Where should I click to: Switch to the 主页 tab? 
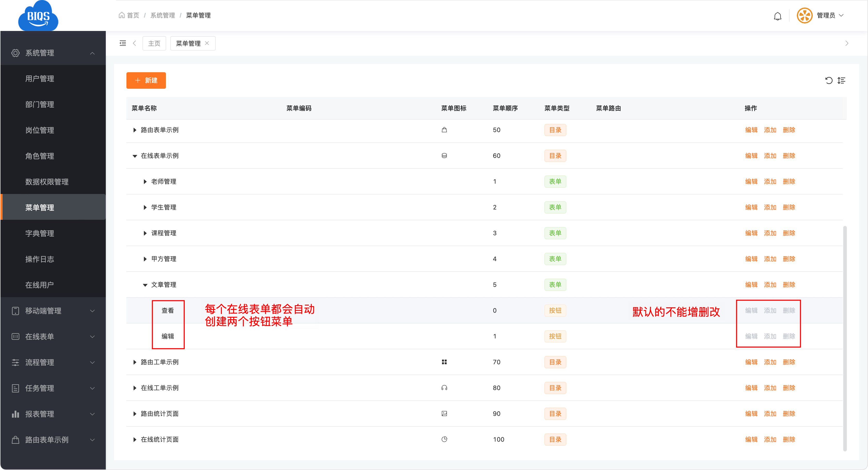click(x=154, y=43)
